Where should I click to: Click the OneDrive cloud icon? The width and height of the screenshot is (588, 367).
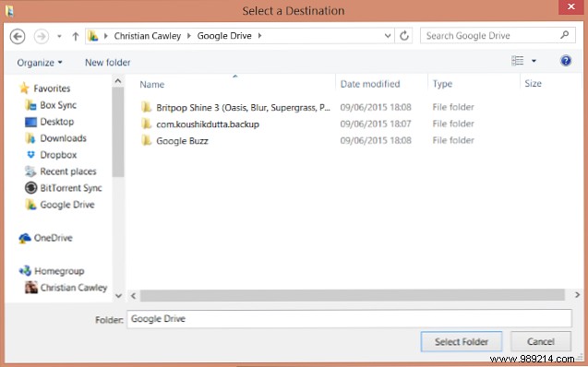[25, 238]
